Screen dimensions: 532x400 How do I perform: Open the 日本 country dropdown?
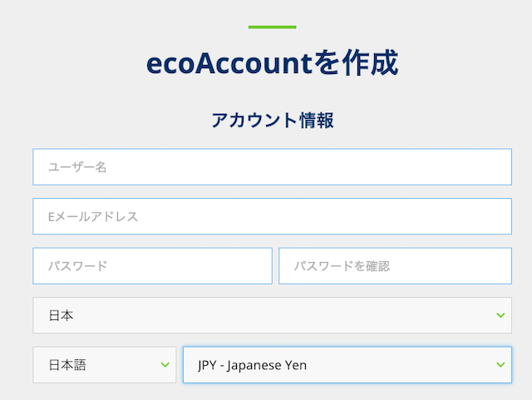click(272, 315)
